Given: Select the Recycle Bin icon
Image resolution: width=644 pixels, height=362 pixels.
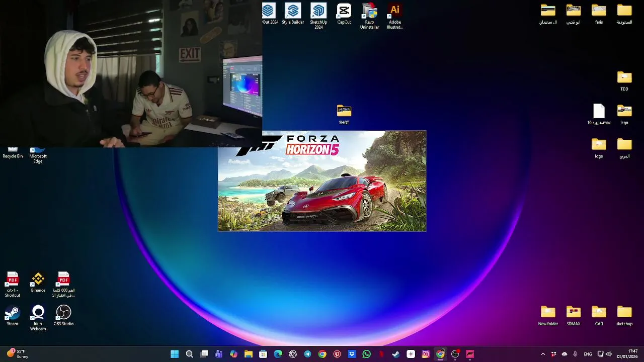Looking at the screenshot, I should [13, 153].
